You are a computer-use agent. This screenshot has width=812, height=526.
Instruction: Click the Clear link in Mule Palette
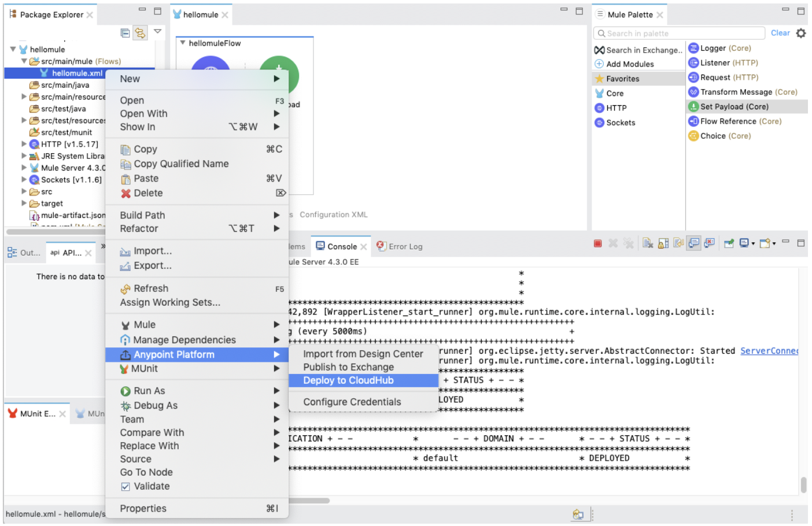[780, 33]
